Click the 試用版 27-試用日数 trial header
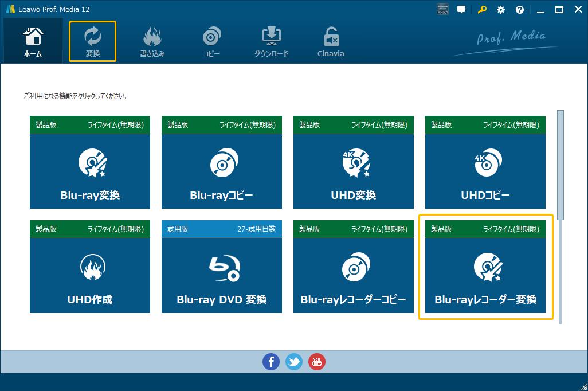This screenshot has height=391, width=588. point(222,229)
